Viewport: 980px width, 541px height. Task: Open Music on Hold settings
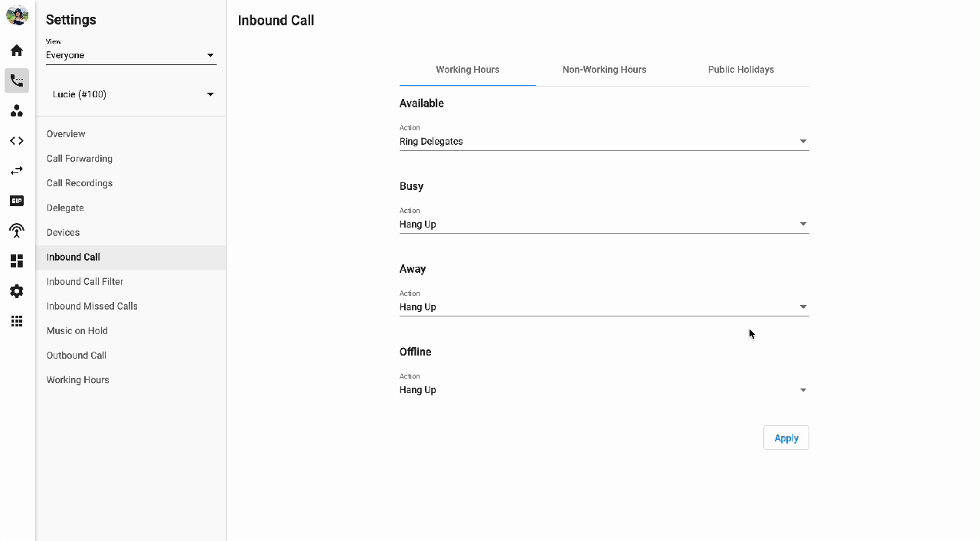(131, 331)
